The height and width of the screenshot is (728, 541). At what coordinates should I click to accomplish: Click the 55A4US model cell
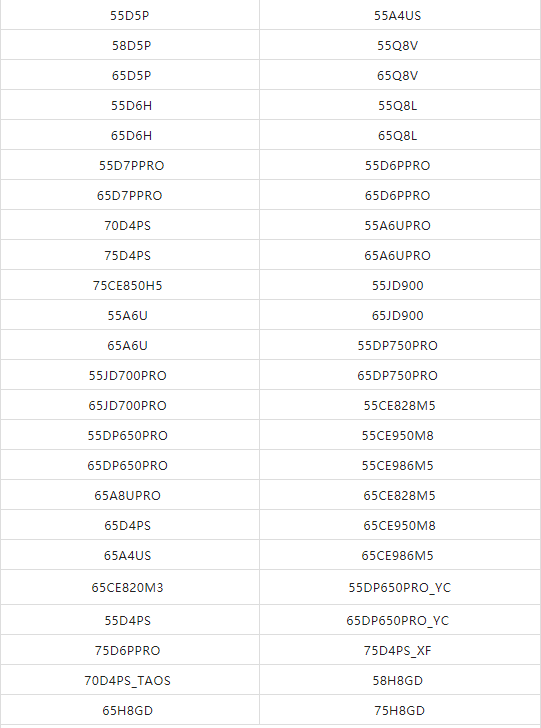(398, 15)
